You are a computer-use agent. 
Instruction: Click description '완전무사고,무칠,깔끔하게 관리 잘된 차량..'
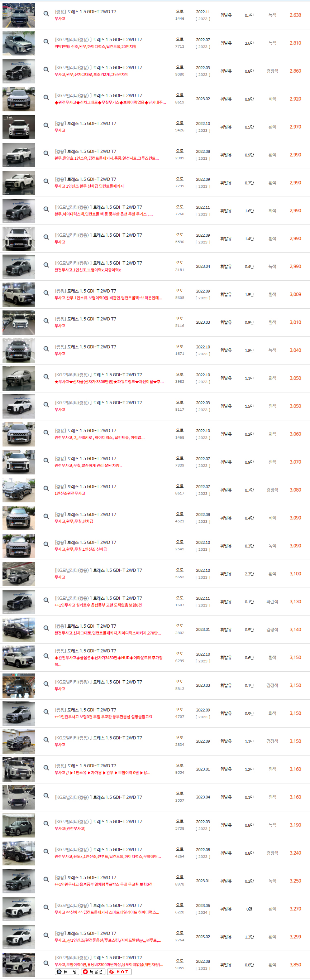click(x=88, y=465)
